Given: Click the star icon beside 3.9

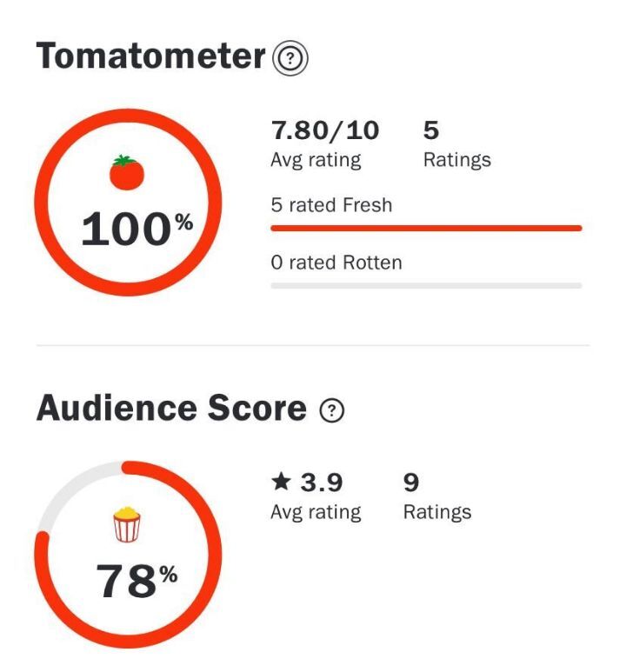Looking at the screenshot, I should click(280, 482).
